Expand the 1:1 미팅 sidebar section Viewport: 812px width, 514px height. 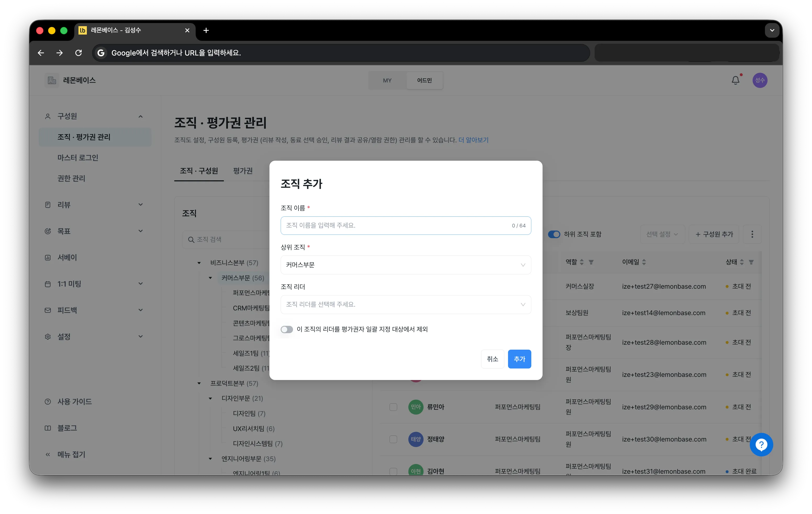point(141,284)
